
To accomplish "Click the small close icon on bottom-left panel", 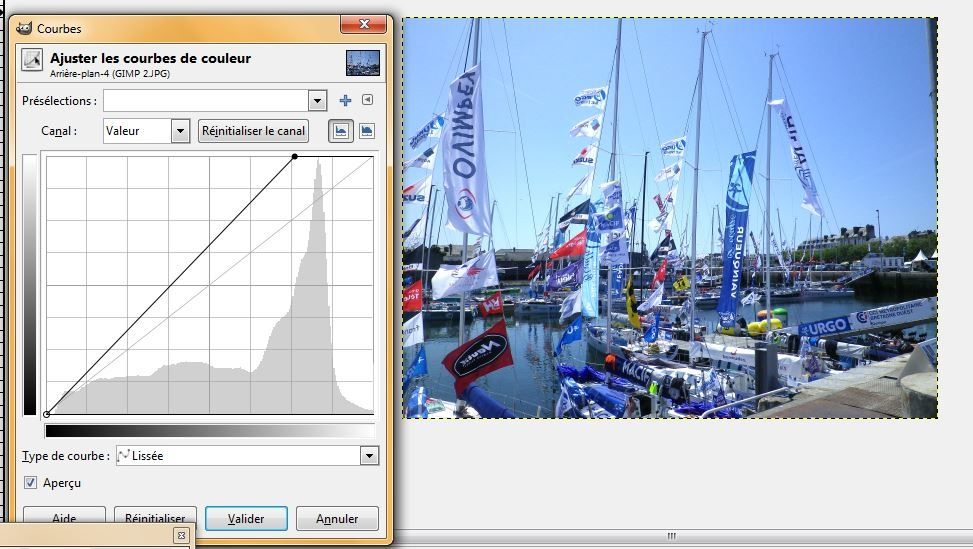I will click(181, 535).
